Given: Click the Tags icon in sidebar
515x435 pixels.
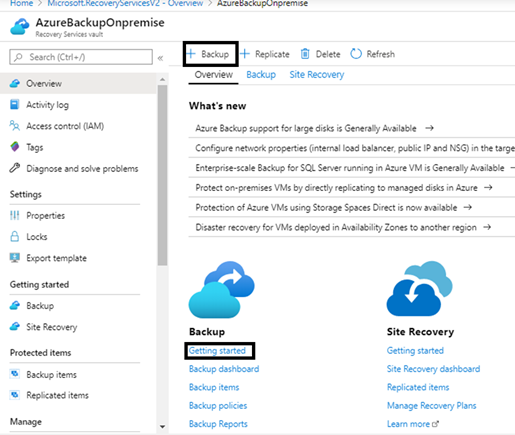Looking at the screenshot, I should tap(15, 147).
